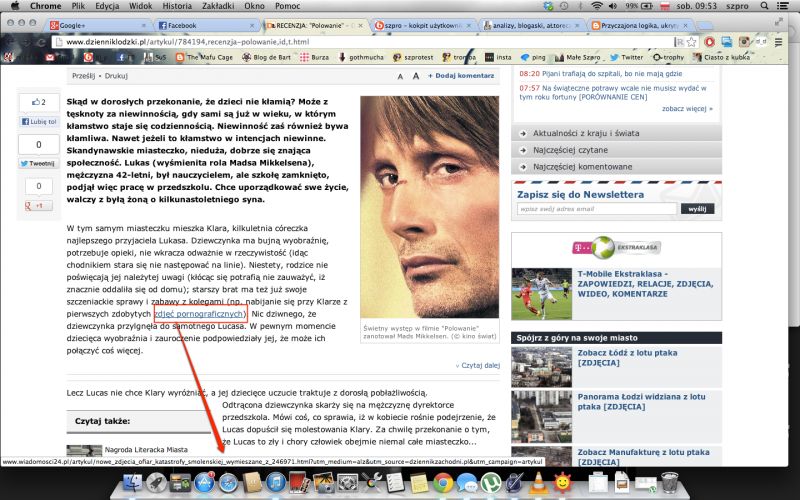The width and height of the screenshot is (800, 500).
Task: Open yellow Notes app in Dock
Action: (419, 483)
